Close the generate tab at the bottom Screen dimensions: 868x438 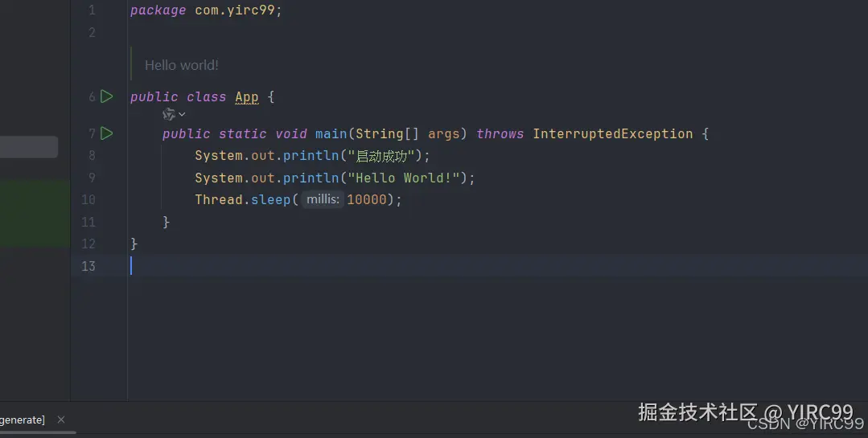61,420
